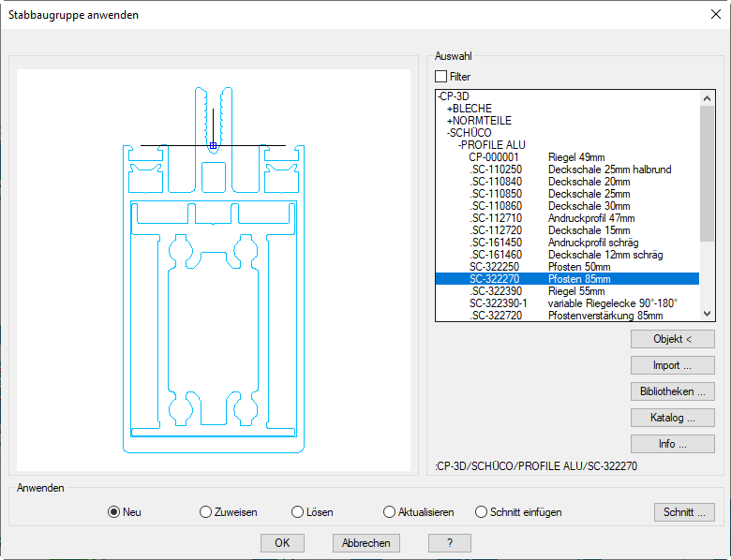Select Schnitt einfügen radio option
The width and height of the screenshot is (731, 560).
[482, 512]
